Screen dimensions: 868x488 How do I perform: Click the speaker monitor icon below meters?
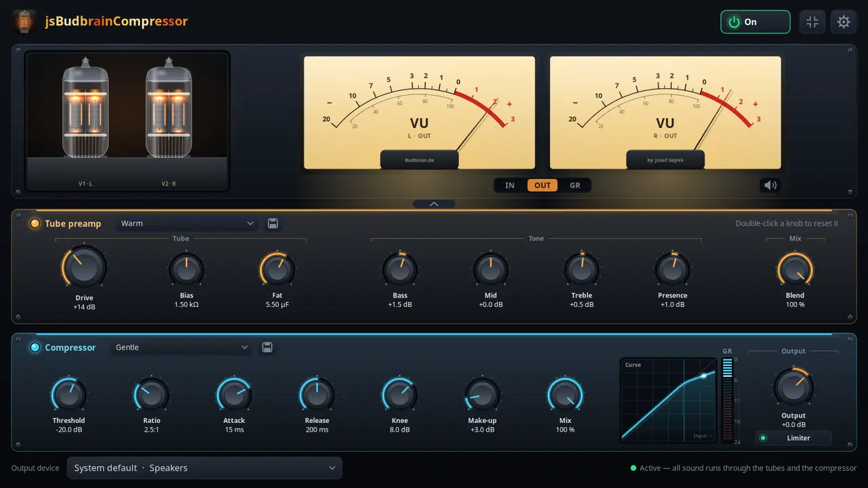(x=770, y=185)
